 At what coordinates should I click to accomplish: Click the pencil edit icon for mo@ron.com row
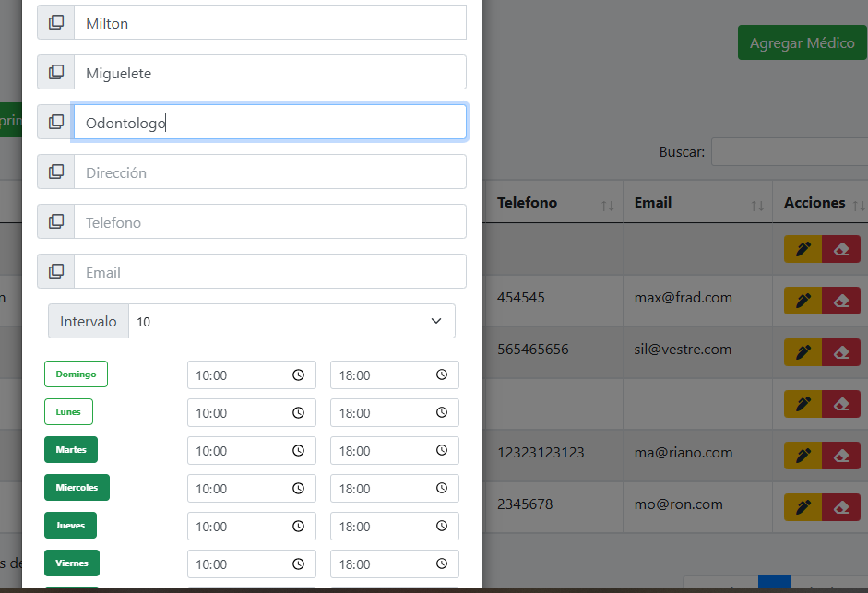pyautogui.click(x=803, y=507)
